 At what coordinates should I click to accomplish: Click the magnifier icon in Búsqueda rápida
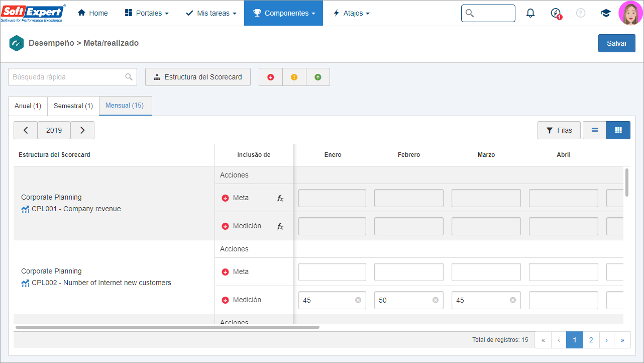[129, 77]
